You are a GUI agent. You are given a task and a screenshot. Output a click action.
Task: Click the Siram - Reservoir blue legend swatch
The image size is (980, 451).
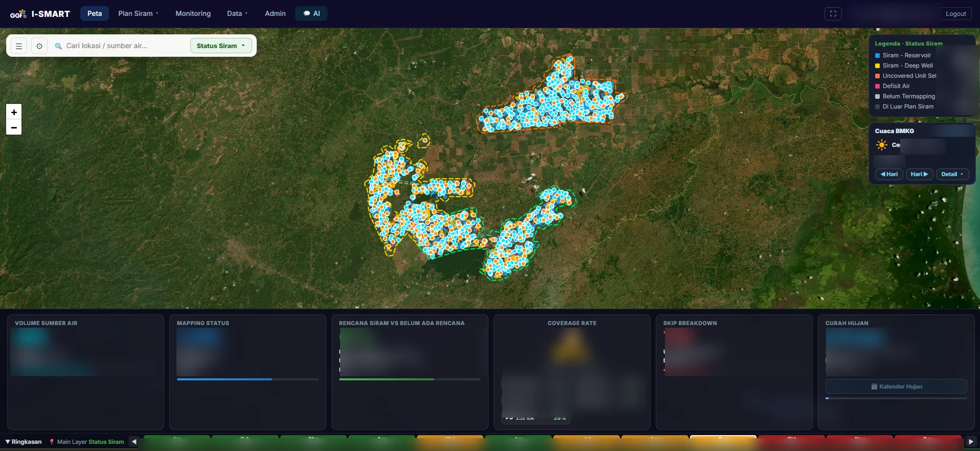click(x=878, y=55)
